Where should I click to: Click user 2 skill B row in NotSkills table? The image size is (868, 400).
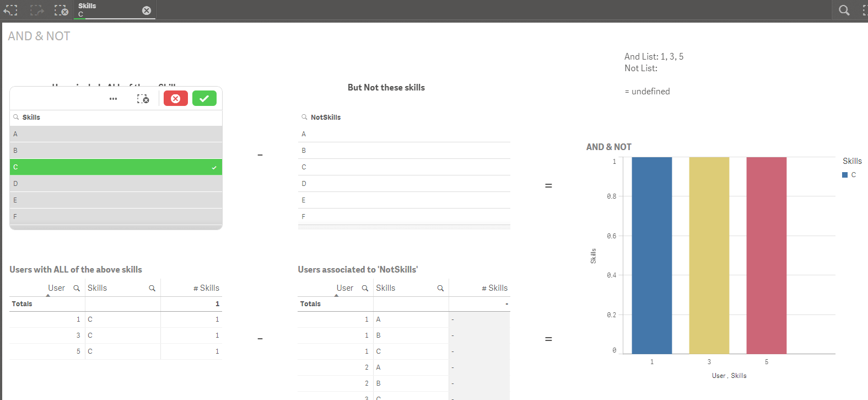[404, 383]
